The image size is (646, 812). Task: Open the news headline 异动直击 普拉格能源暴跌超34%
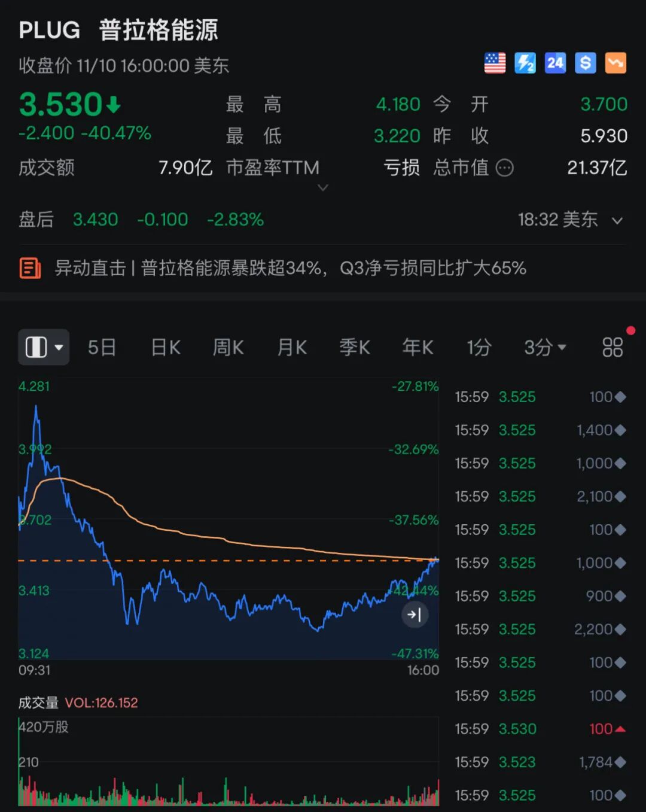(x=291, y=268)
